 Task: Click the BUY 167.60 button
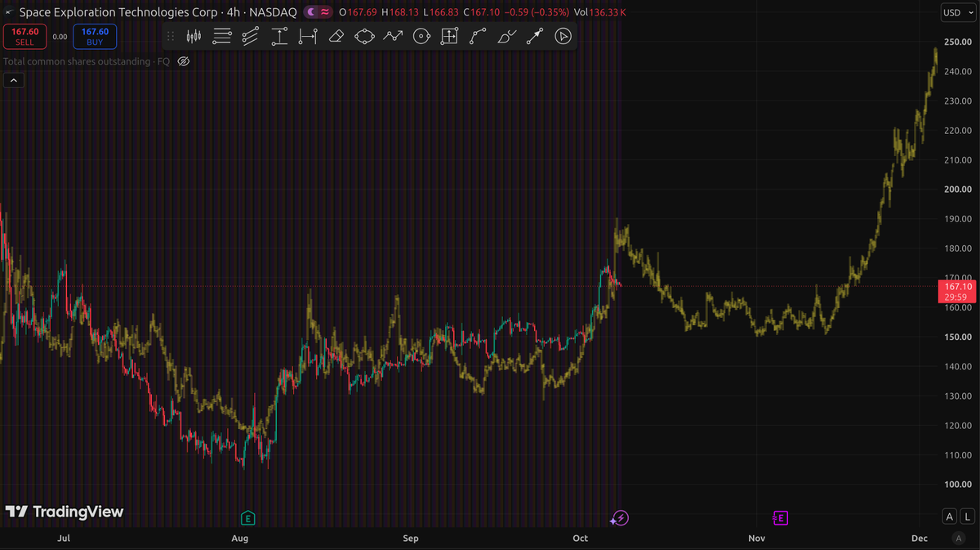click(x=95, y=37)
